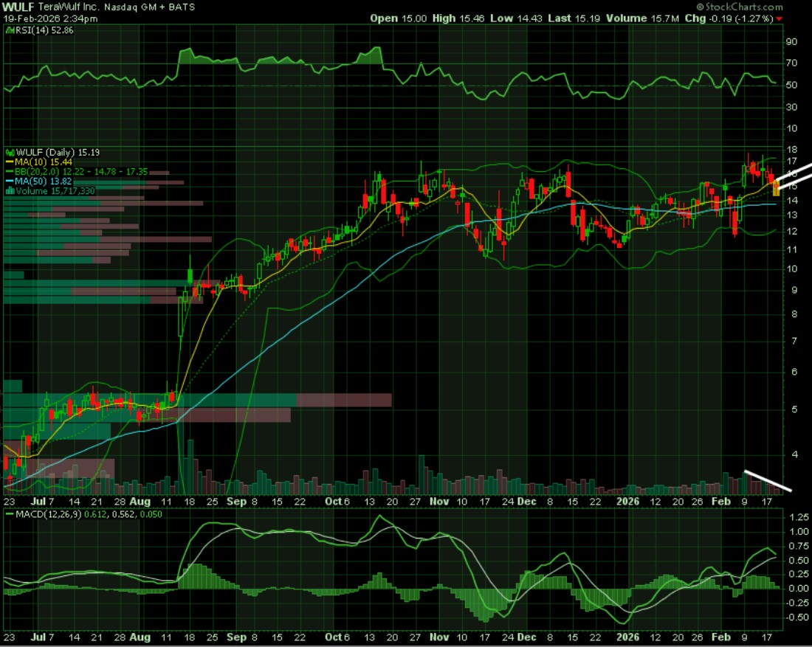Click the MACD(12,26,9) 0.612, 0.562, 0.050 label
Image resolution: width=812 pixels, height=647 pixels.
click(x=89, y=514)
